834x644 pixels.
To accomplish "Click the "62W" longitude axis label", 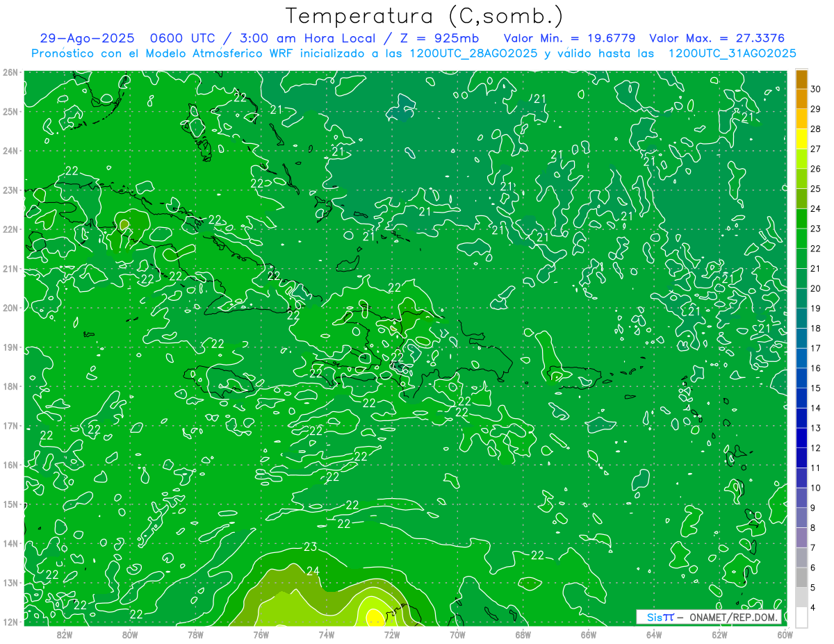I will (719, 634).
